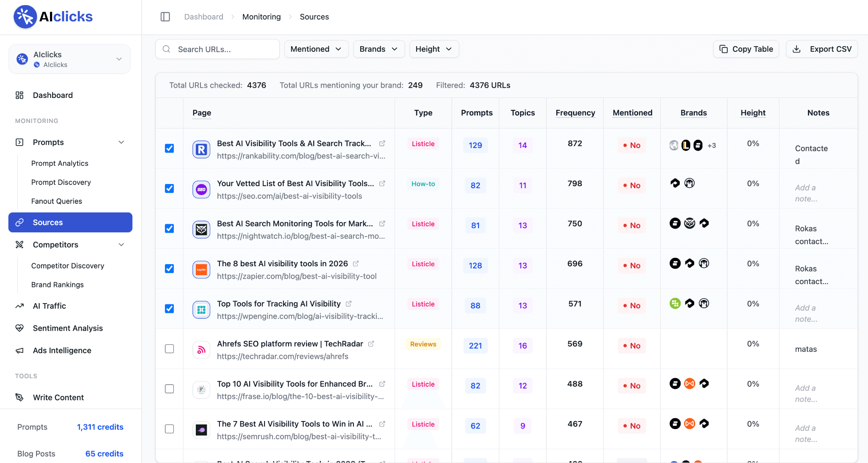Check the semrush.com row checkbox
The image size is (868, 463).
(x=169, y=429)
